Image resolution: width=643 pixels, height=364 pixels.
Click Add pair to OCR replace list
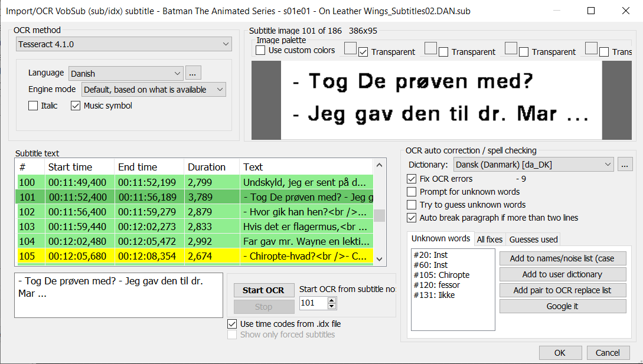tap(562, 290)
